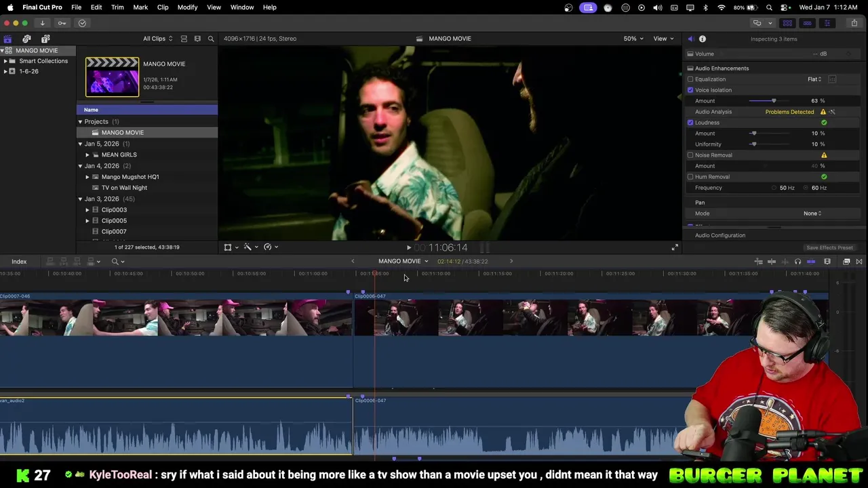
Task: Open the equalization editor icon
Action: [x=832, y=79]
